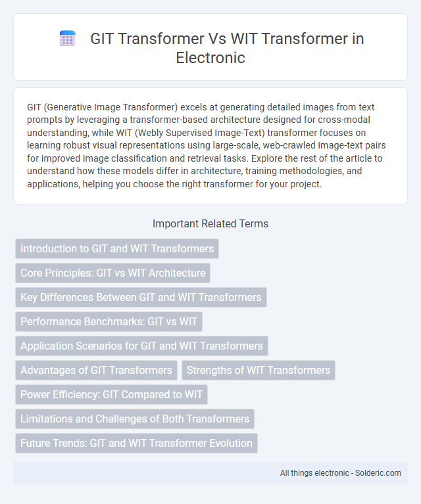Click the All things electronic footer text
The height and width of the screenshot is (504, 421).
click(314, 473)
